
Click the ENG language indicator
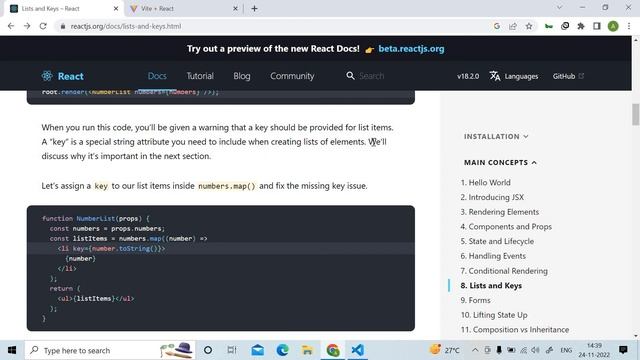coord(566,350)
